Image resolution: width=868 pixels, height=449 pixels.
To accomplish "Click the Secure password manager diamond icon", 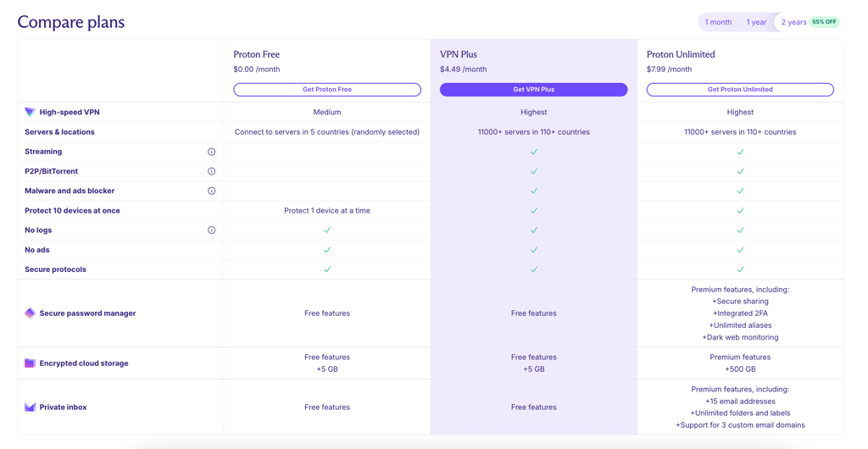I will pos(30,313).
